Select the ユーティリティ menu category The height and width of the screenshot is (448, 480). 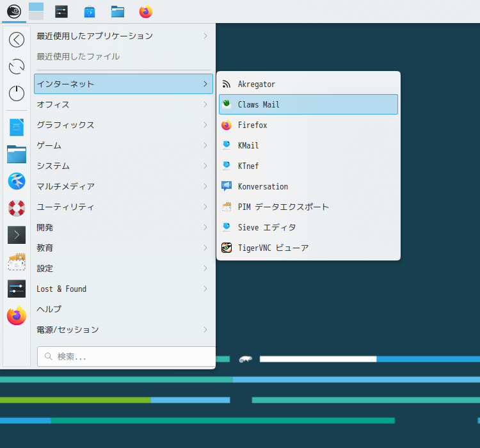(x=124, y=207)
